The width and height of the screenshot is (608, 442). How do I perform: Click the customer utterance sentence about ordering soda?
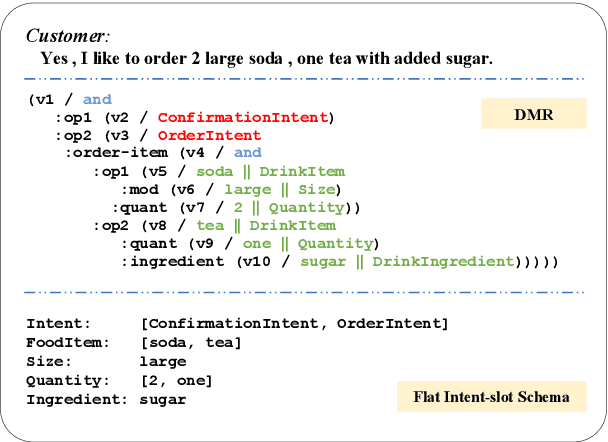click(266, 59)
